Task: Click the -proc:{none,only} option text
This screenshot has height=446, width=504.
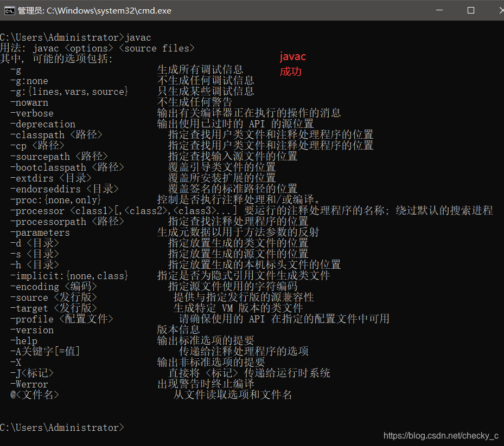Action: (x=56, y=200)
